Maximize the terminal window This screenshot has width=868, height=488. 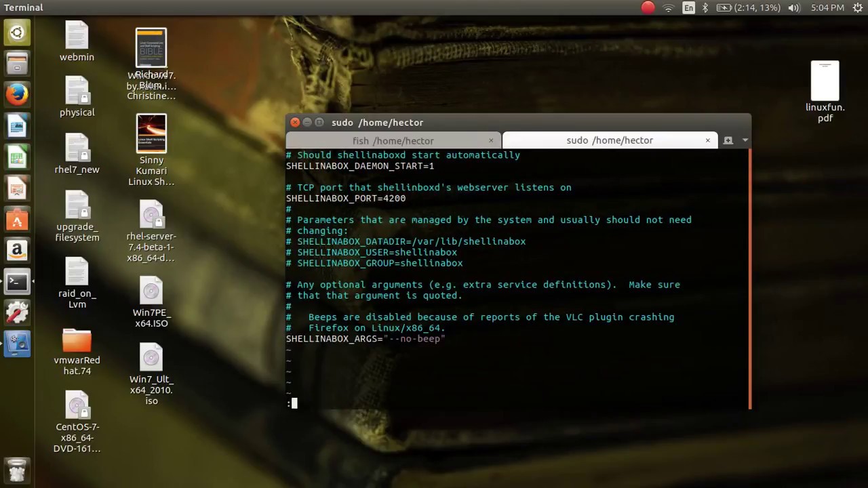[319, 122]
